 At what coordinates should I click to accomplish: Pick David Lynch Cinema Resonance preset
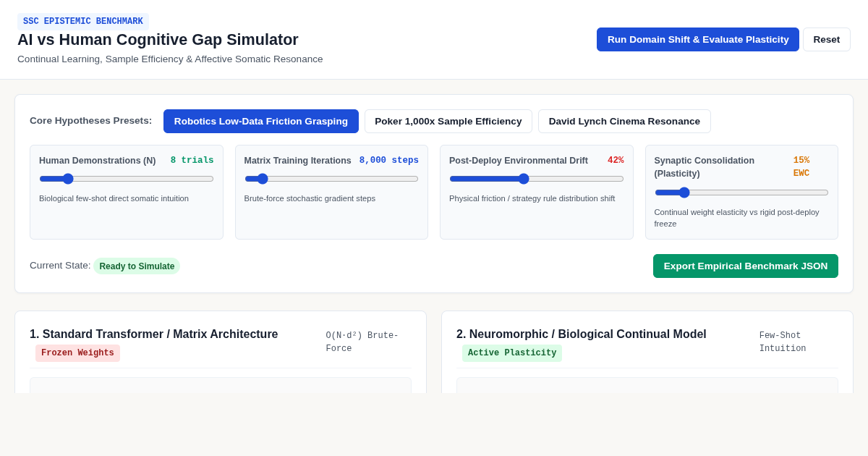[624, 121]
